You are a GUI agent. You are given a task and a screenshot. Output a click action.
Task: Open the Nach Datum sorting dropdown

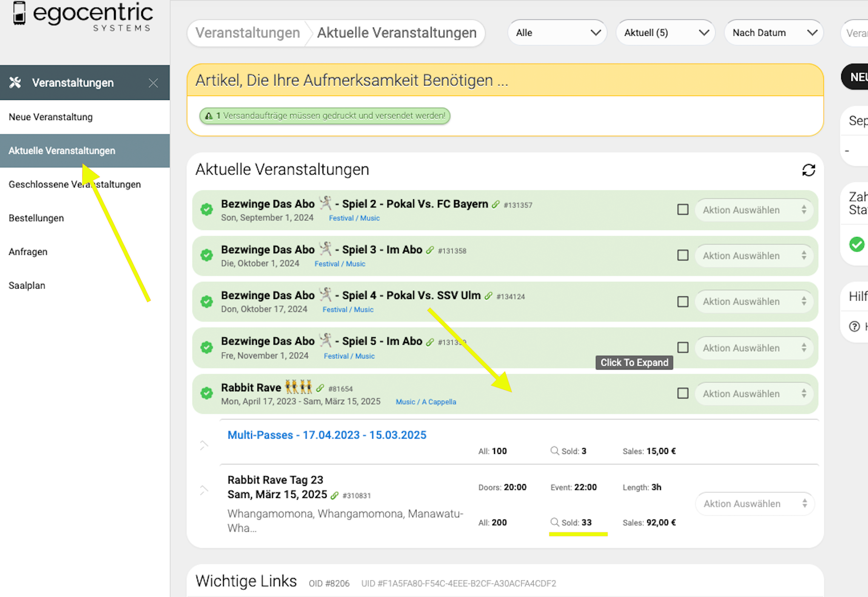(774, 33)
